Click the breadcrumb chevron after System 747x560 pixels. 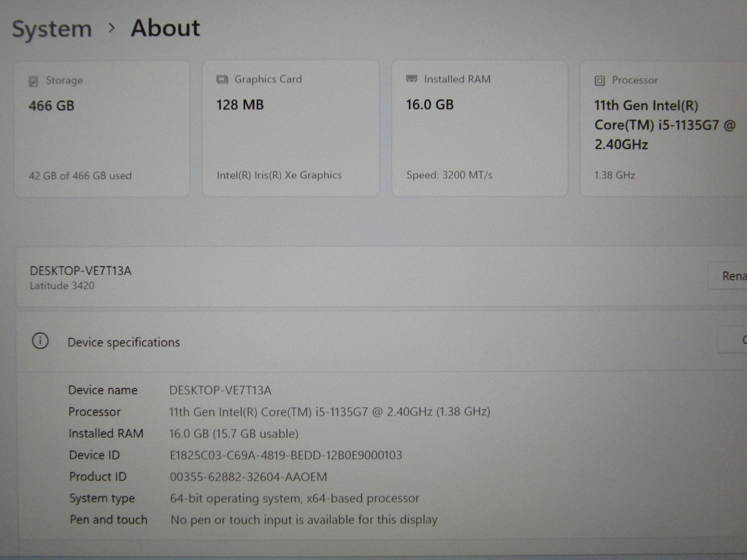(x=111, y=28)
